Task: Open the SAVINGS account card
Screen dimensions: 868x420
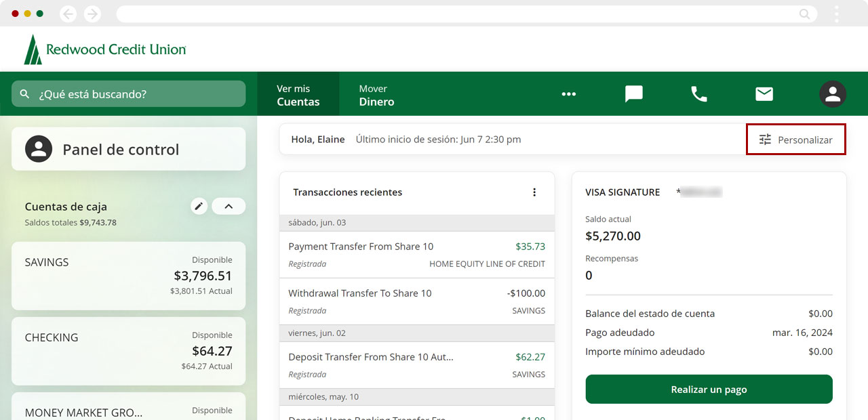Action: tap(128, 276)
